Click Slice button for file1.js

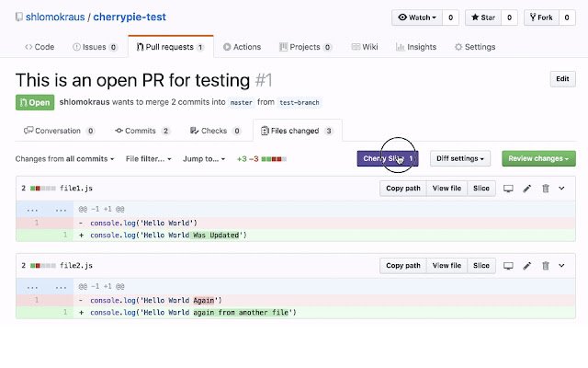481,188
